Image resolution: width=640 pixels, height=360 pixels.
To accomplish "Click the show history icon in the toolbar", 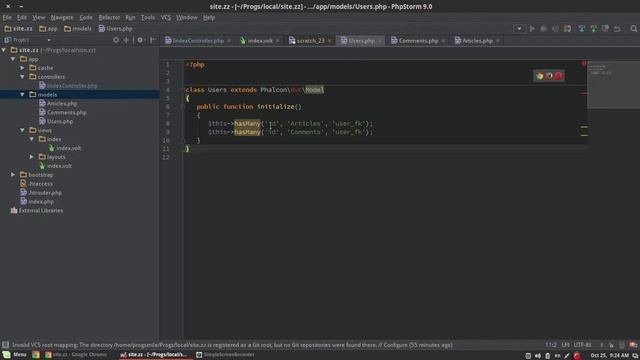I will click(605, 29).
